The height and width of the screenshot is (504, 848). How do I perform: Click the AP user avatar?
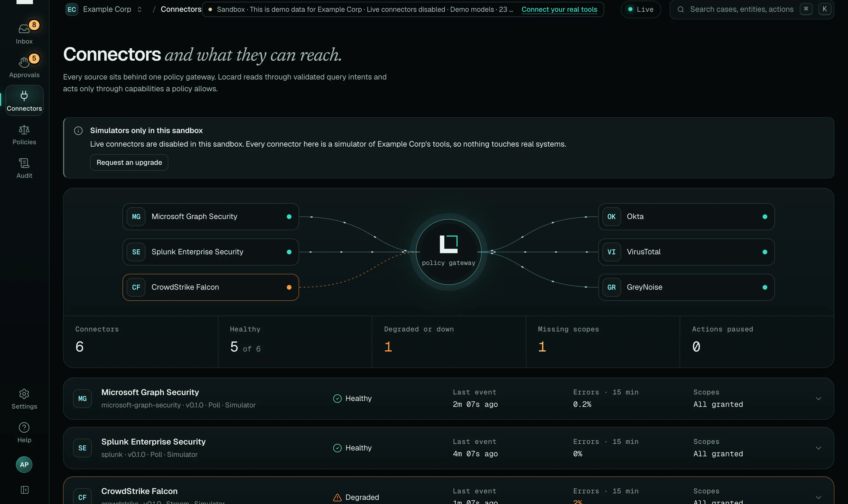[x=24, y=464]
